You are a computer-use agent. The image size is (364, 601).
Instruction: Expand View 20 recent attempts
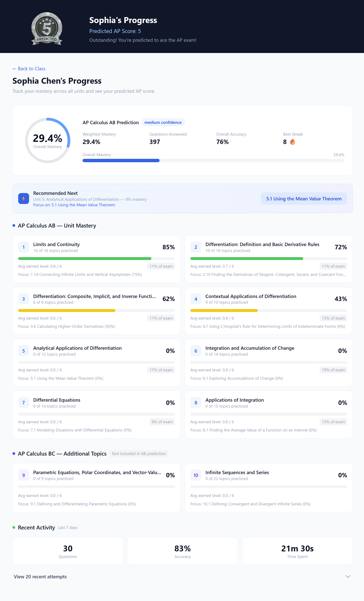pyautogui.click(x=40, y=577)
